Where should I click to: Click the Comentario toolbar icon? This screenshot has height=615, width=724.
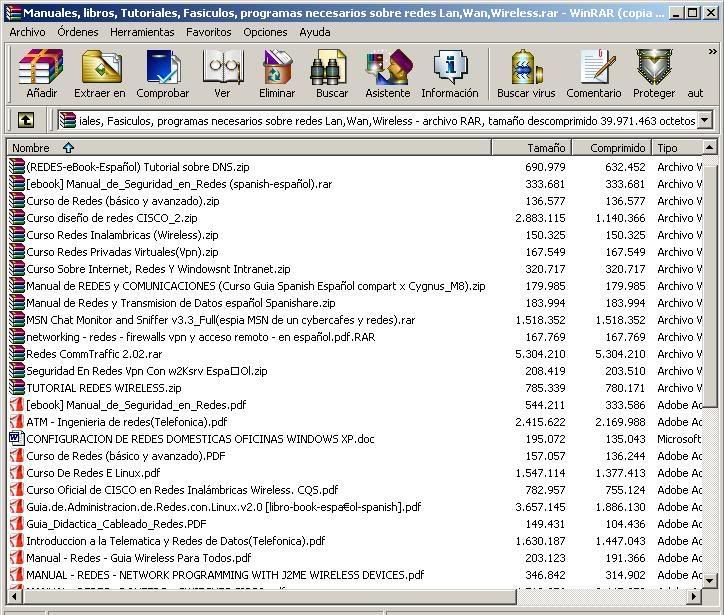point(594,73)
